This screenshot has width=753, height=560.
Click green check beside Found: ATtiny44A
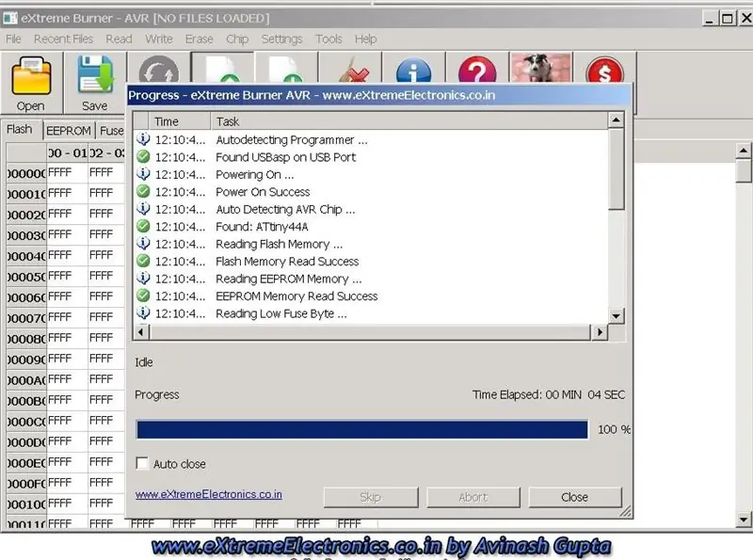pyautogui.click(x=143, y=225)
